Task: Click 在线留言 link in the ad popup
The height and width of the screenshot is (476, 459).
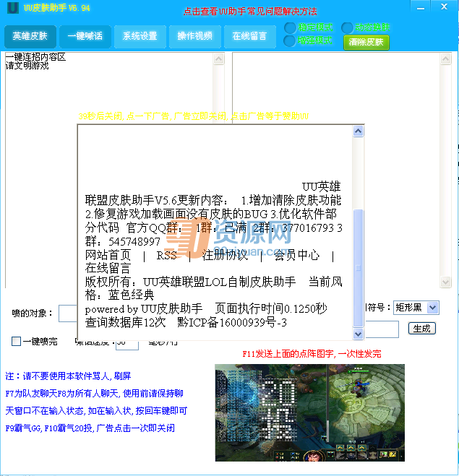Action: click(x=108, y=269)
